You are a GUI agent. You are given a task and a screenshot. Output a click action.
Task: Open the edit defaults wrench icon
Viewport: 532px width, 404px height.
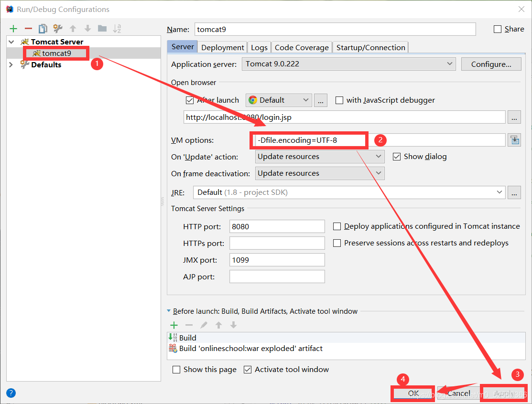click(58, 29)
